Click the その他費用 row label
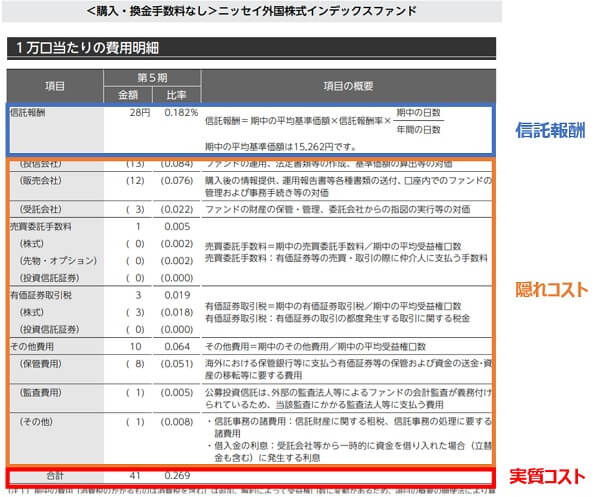 32,347
